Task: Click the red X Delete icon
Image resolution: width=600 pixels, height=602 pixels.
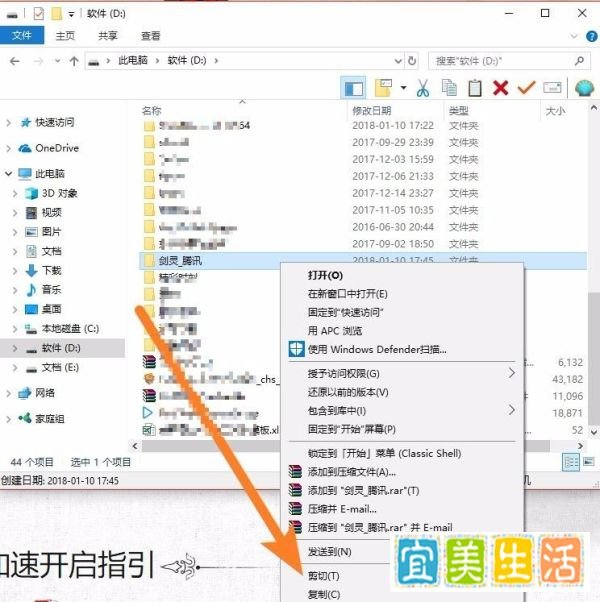Action: [x=501, y=88]
